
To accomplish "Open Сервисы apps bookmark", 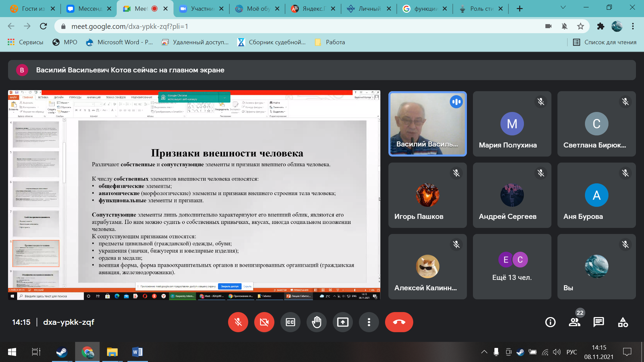I will (x=25, y=42).
